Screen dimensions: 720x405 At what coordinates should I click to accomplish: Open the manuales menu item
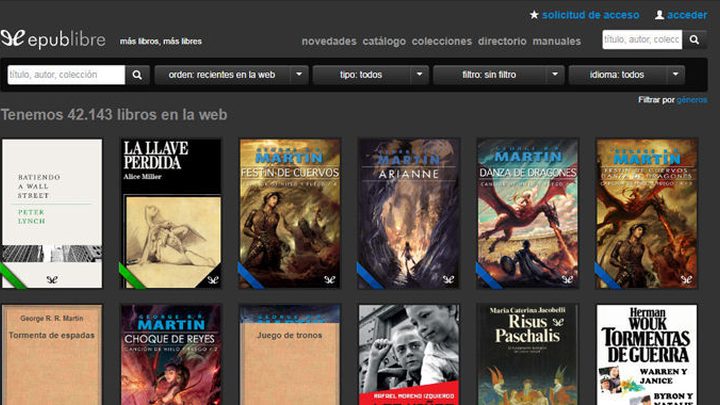pyautogui.click(x=557, y=41)
